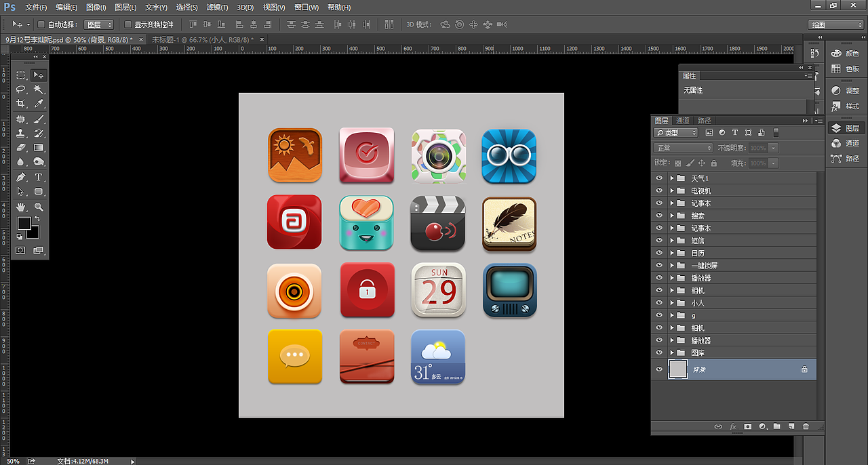Select the Blur tool droplet icon

tap(21, 161)
